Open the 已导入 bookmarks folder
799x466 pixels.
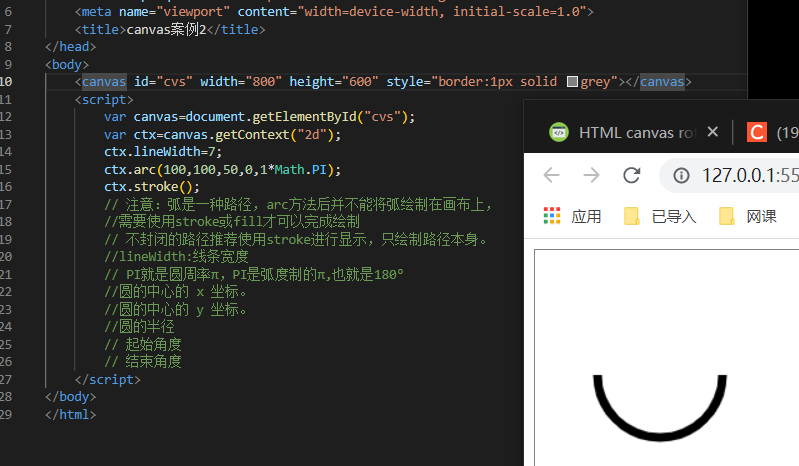pyautogui.click(x=660, y=216)
